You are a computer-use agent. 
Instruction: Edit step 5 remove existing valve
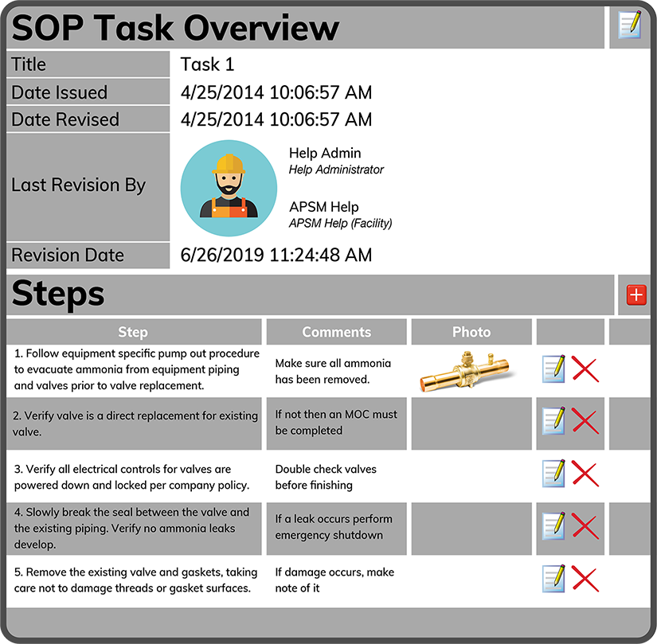(x=553, y=579)
